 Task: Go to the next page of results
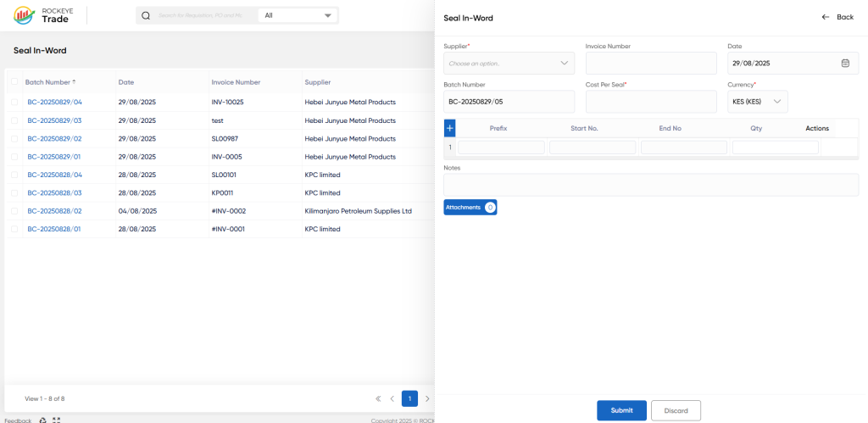point(427,398)
